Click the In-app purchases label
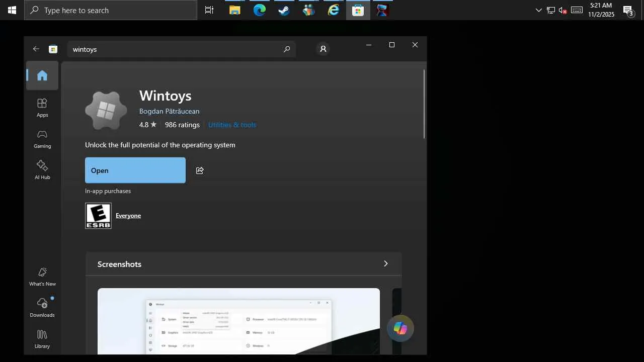 point(108,191)
